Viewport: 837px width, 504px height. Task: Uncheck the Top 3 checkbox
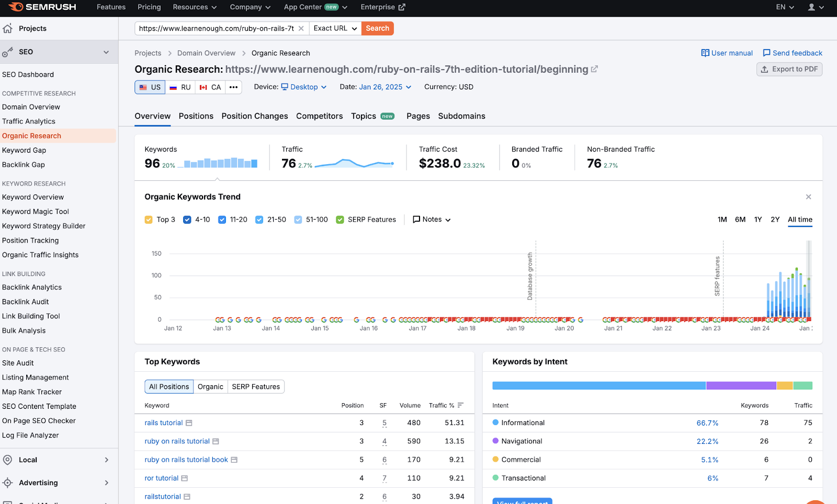[x=149, y=220]
